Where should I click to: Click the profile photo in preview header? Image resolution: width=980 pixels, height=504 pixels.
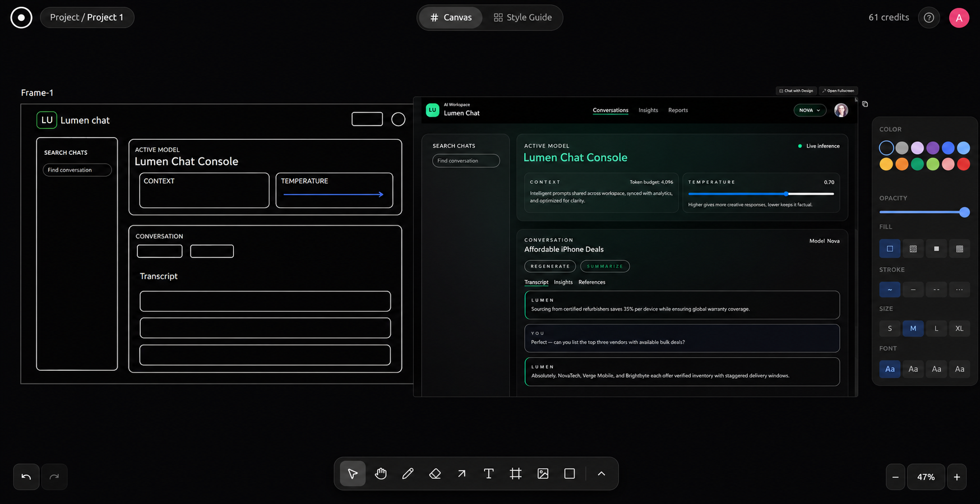(841, 110)
